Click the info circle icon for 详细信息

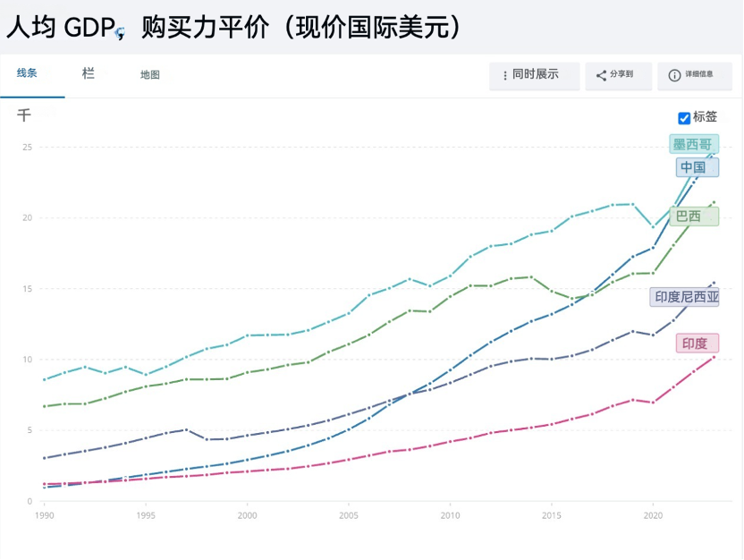(674, 76)
